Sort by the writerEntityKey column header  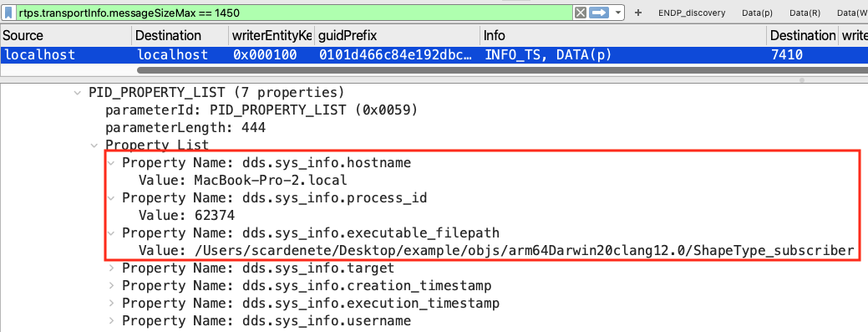point(272,35)
